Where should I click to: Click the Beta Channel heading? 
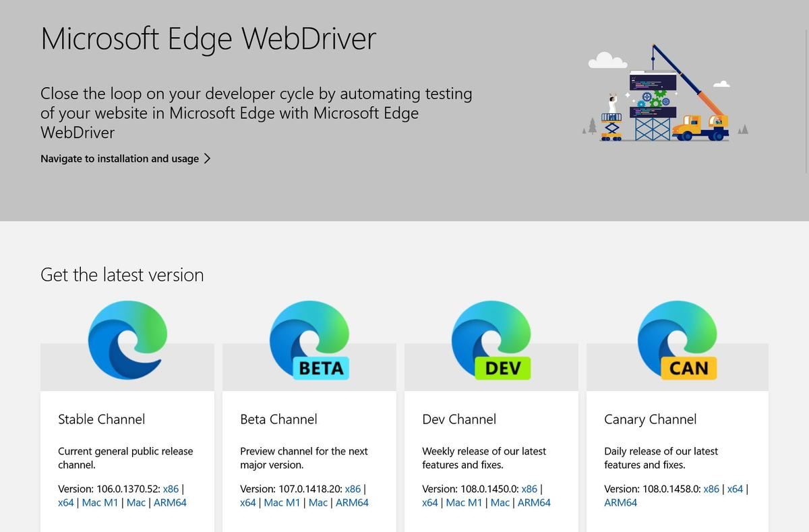pyautogui.click(x=278, y=419)
